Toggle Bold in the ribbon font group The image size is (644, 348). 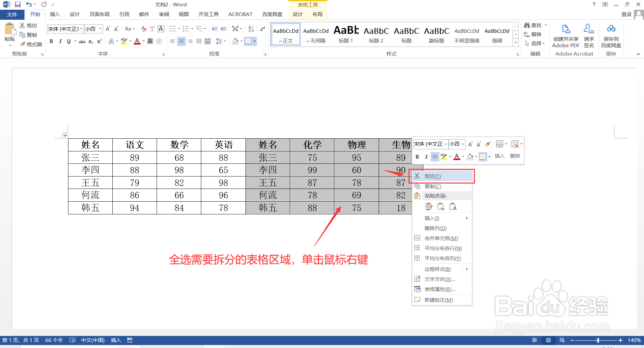coord(51,41)
